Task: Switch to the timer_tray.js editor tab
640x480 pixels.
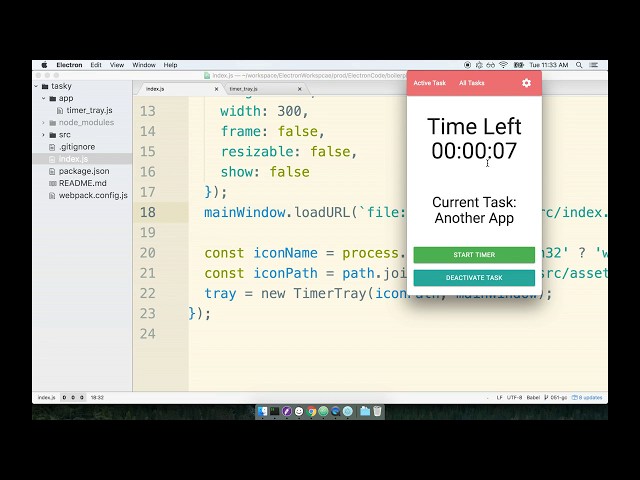Action: coord(243,89)
